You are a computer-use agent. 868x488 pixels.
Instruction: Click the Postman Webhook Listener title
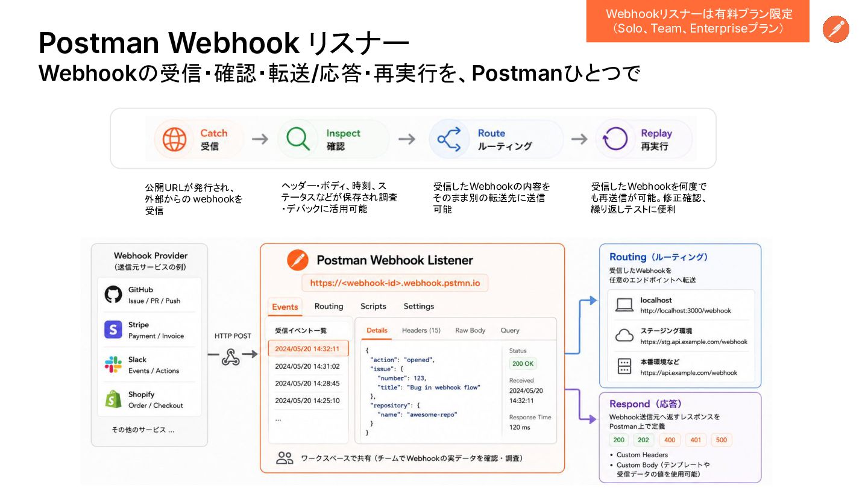click(395, 260)
